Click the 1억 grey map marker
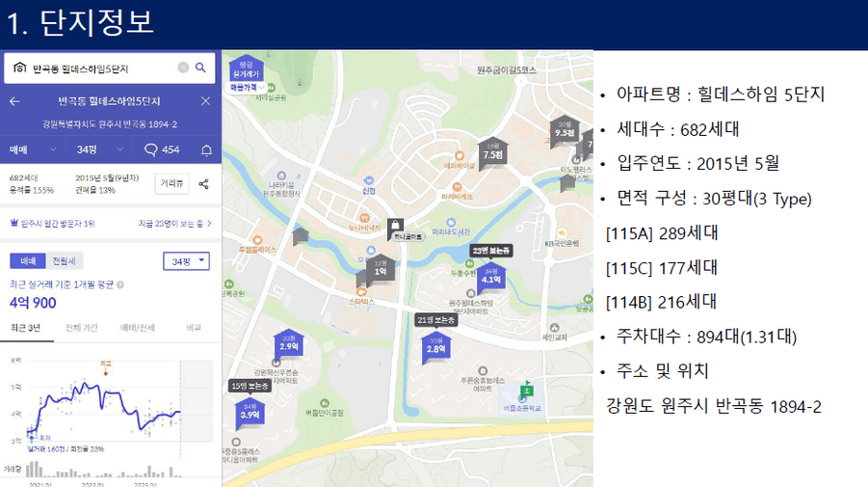This screenshot has height=487, width=868. pyautogui.click(x=381, y=270)
